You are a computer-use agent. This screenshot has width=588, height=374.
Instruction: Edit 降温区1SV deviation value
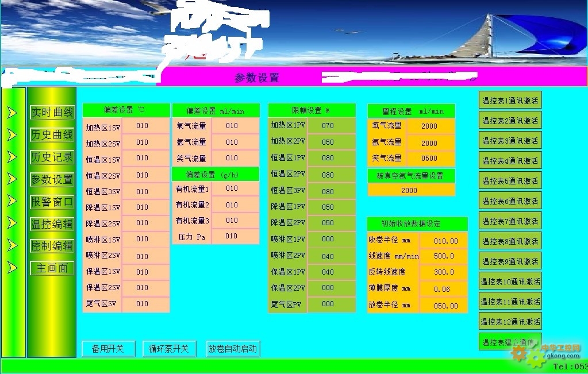tap(145, 207)
